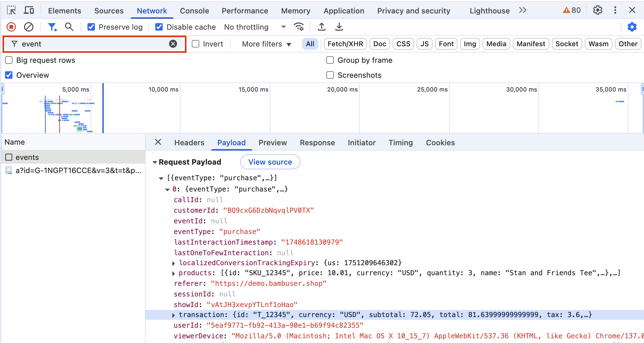Show more DevTools tabs chevron
Viewport: 644px width, 343px height.
pos(523,10)
